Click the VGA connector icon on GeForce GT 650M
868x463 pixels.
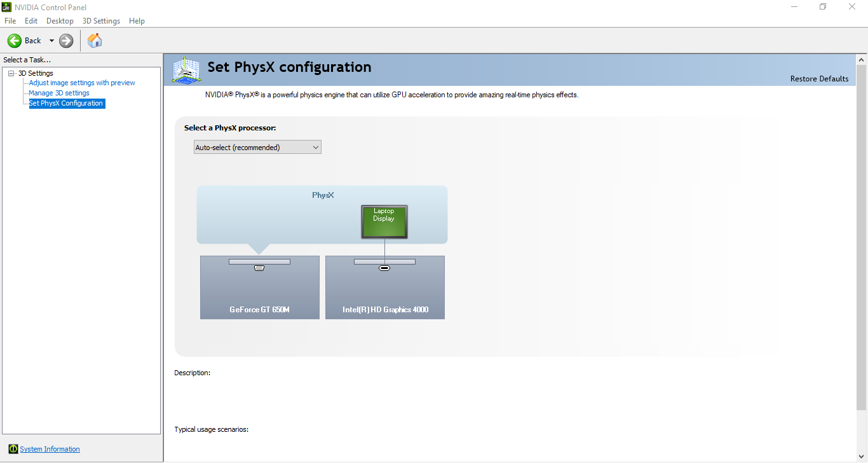tap(259, 268)
